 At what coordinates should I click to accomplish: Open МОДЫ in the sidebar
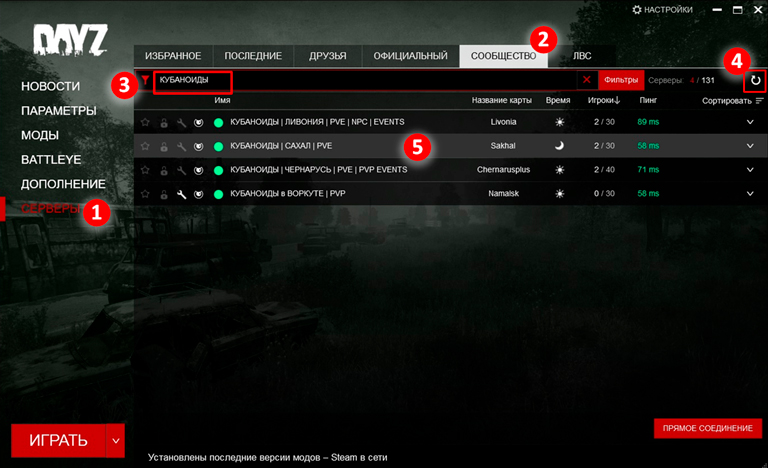pos(40,135)
